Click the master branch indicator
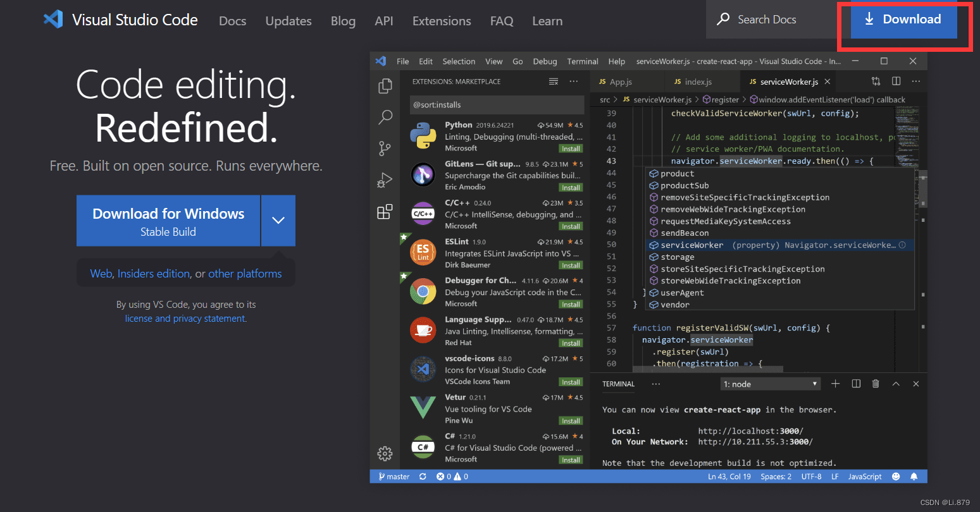 tap(394, 477)
